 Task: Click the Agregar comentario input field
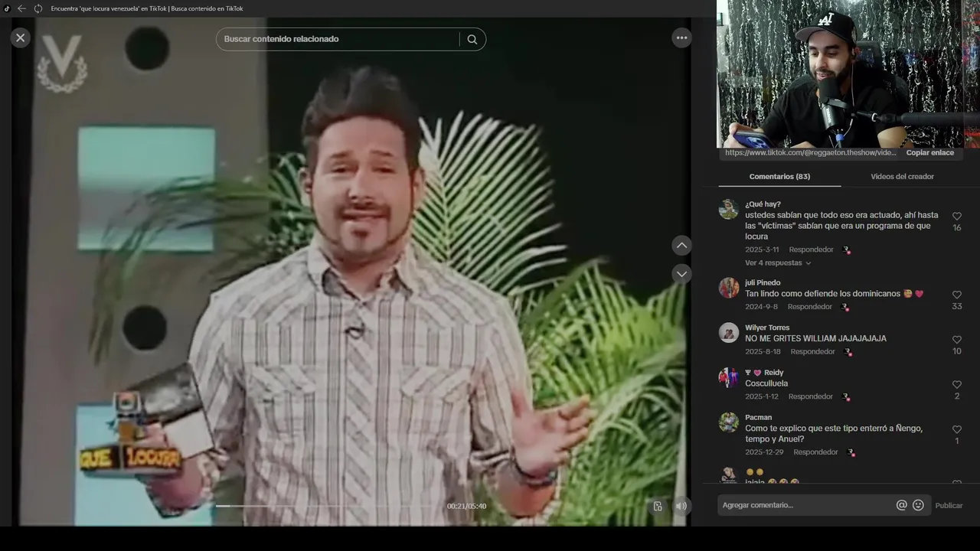coord(805,505)
